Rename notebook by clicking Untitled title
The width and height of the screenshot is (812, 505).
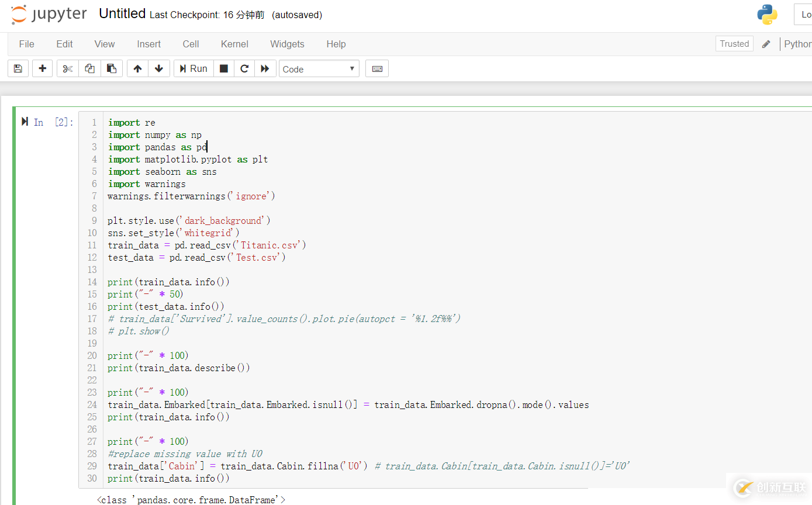pos(122,14)
